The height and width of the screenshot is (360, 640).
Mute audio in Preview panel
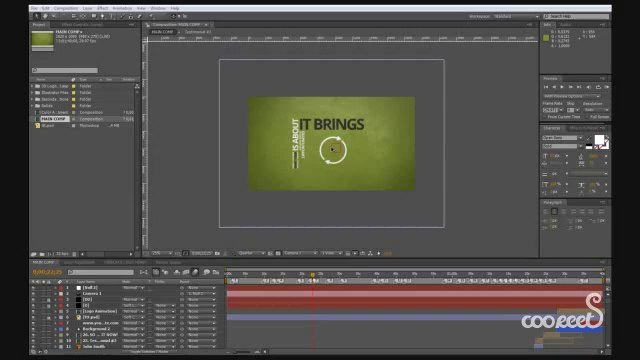pyautogui.click(x=589, y=87)
